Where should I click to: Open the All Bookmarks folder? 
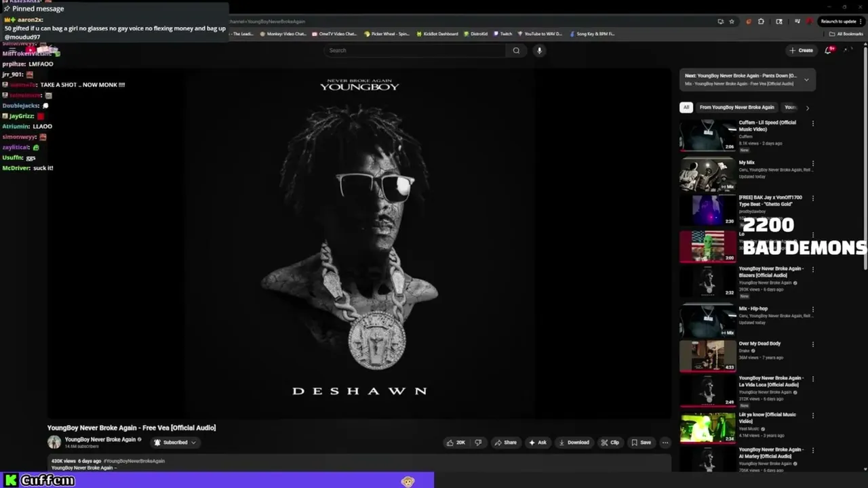click(x=846, y=34)
